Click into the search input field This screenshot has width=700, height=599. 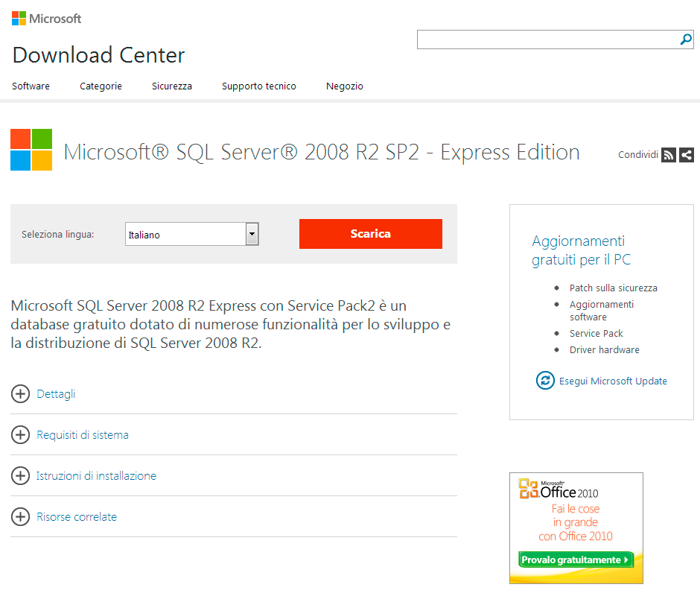click(547, 39)
